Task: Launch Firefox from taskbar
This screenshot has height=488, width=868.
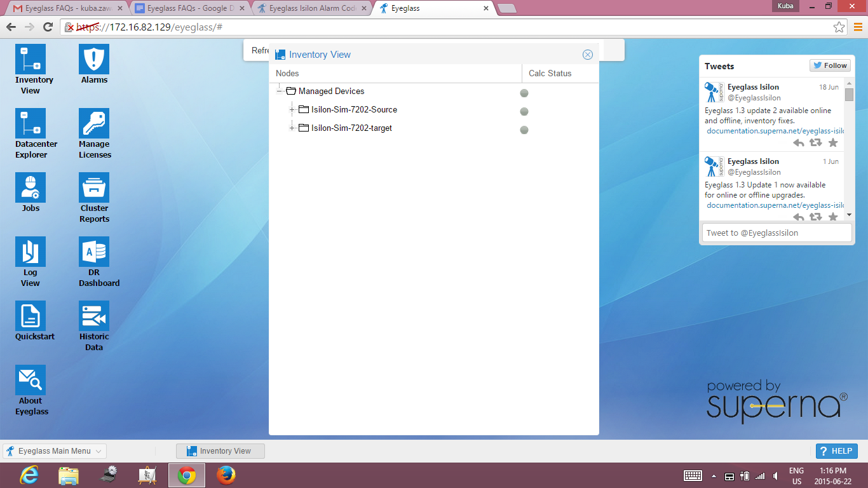Action: click(x=226, y=475)
